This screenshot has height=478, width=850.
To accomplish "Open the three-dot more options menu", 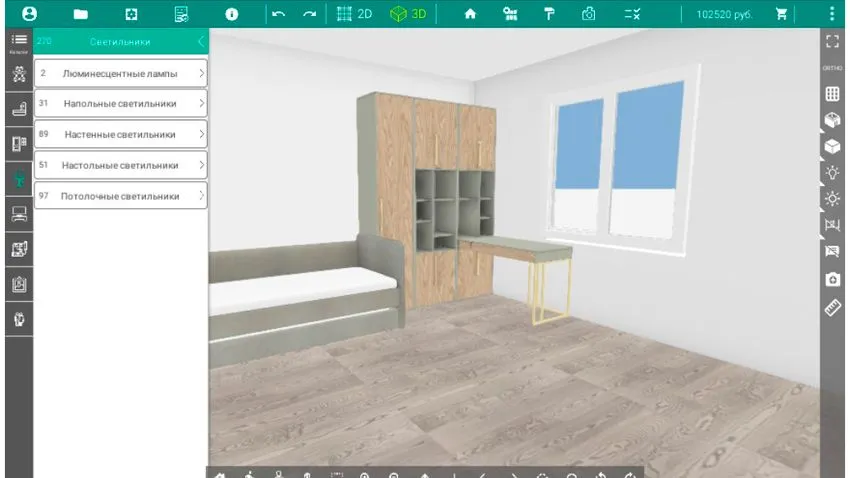I will [832, 14].
